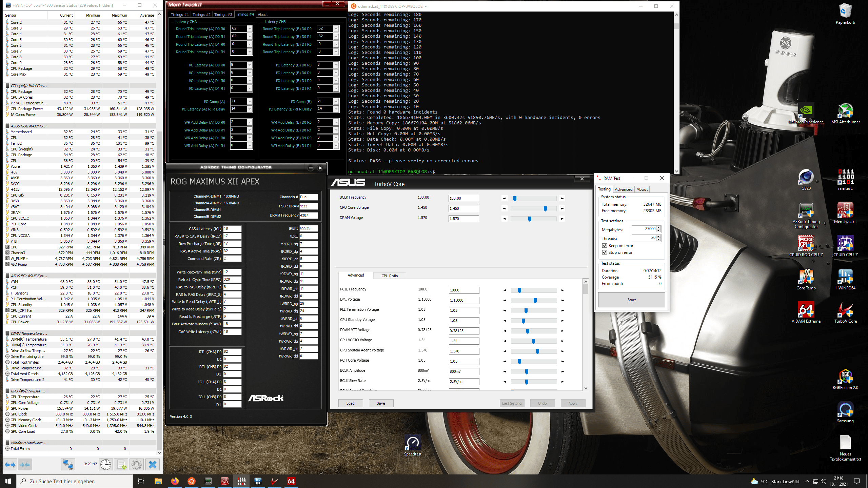Open WR Add Delay (B) D0 R1 dropdown

336,130
